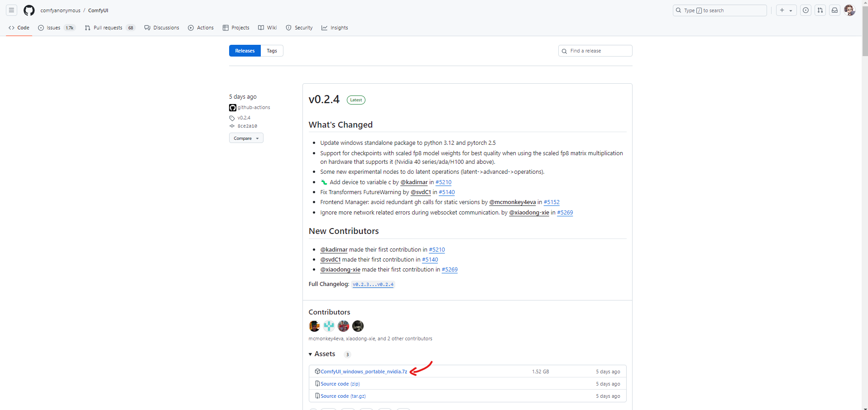Open pull request #5152 link
The height and width of the screenshot is (410, 868).
pyautogui.click(x=551, y=202)
